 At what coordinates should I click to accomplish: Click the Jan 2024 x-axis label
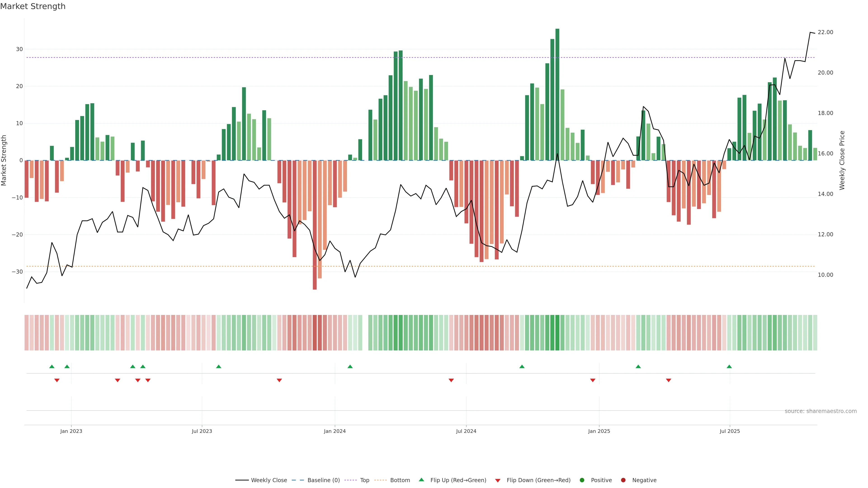[x=335, y=431]
